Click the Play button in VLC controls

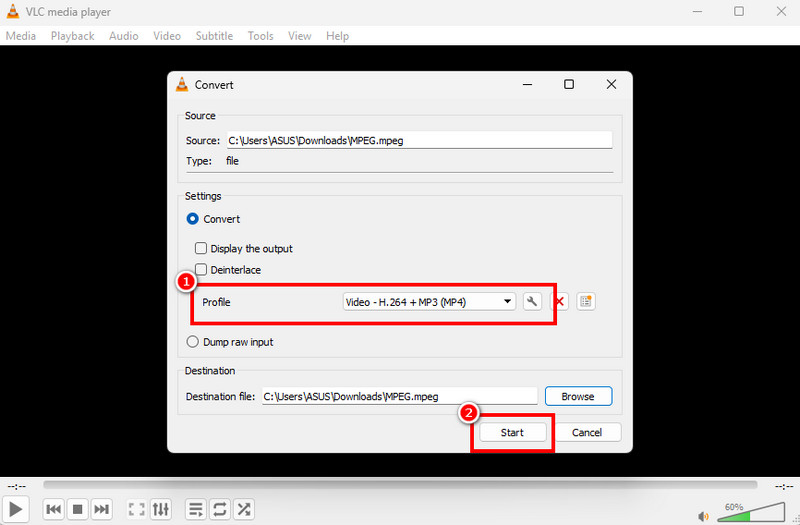[15, 509]
